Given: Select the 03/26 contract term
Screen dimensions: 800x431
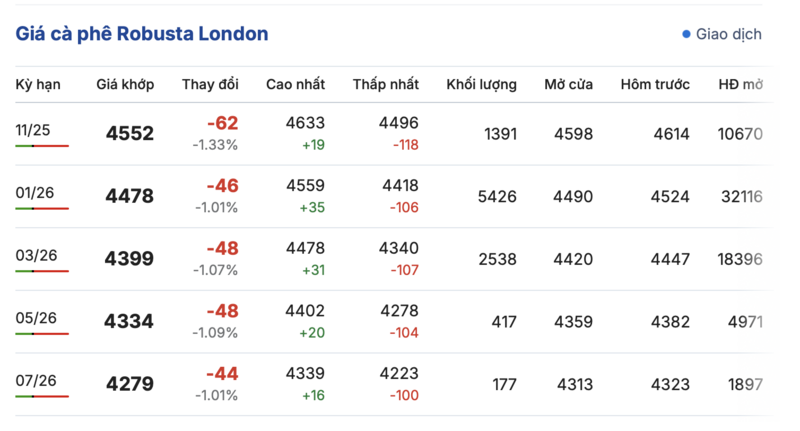Looking at the screenshot, I should click(x=36, y=255).
